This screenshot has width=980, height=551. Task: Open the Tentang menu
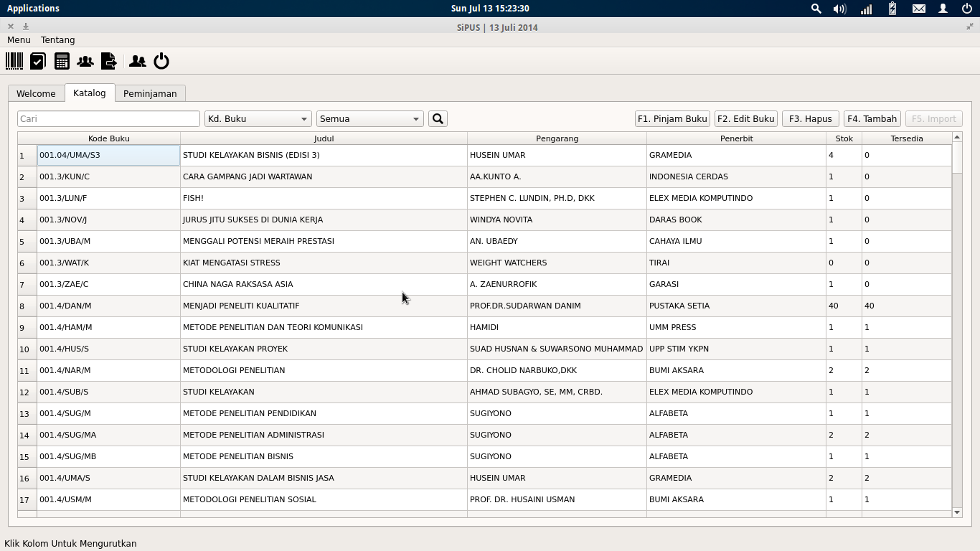point(58,40)
